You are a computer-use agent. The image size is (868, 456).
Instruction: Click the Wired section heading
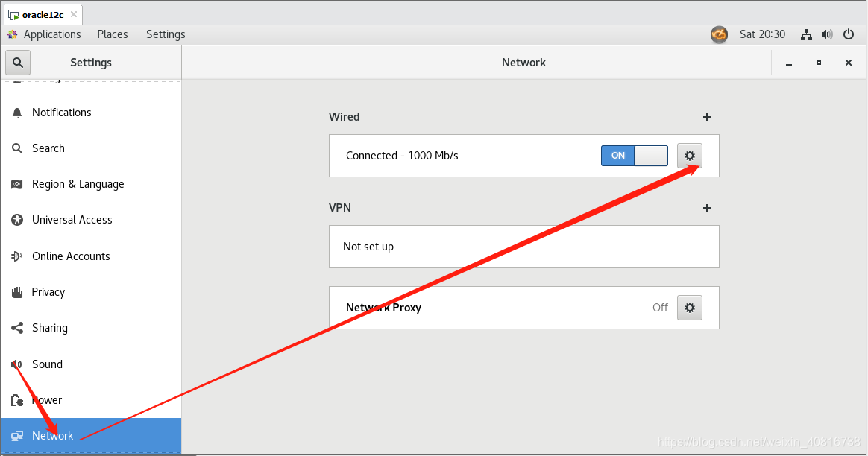click(344, 117)
